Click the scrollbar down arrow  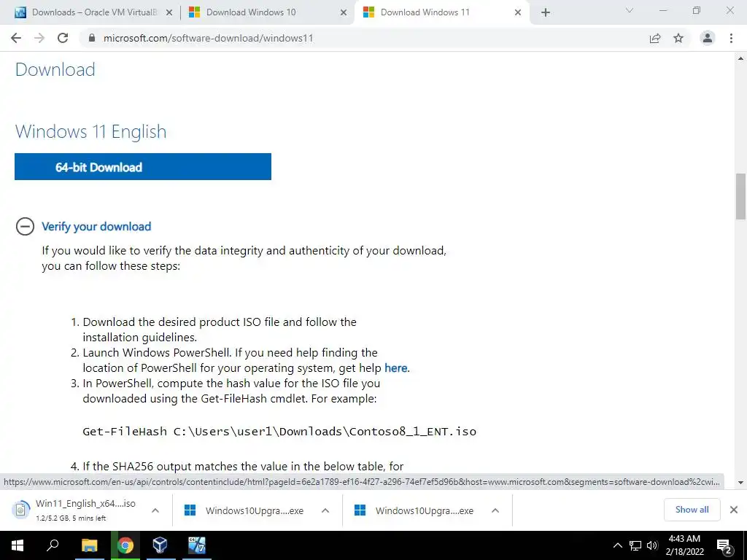coord(740,482)
